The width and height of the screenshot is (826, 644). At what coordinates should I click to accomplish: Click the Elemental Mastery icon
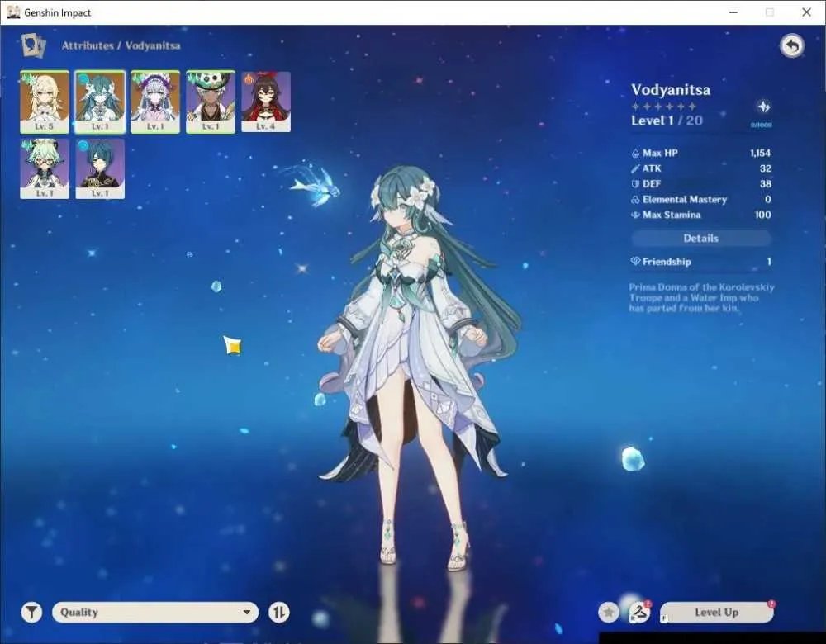(635, 200)
